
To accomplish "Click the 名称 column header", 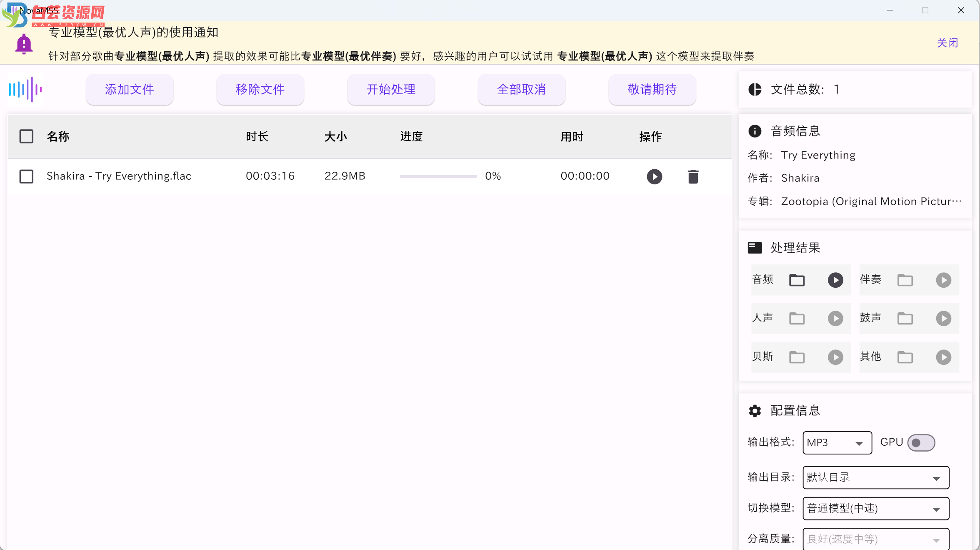I will click(58, 136).
